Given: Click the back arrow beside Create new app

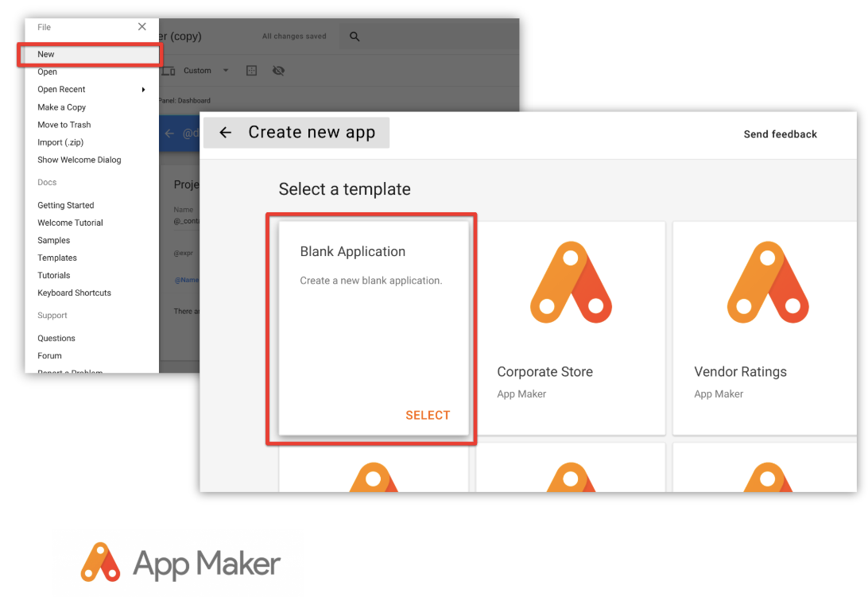Looking at the screenshot, I should (x=225, y=133).
